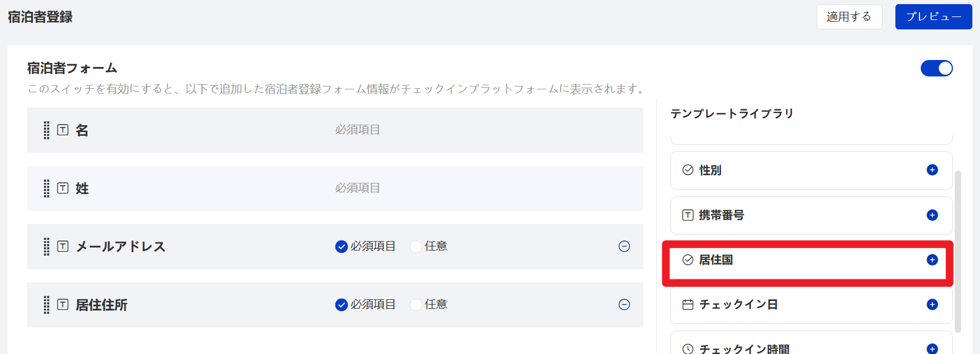Add チェックイン日 template field with plus icon

click(x=932, y=305)
